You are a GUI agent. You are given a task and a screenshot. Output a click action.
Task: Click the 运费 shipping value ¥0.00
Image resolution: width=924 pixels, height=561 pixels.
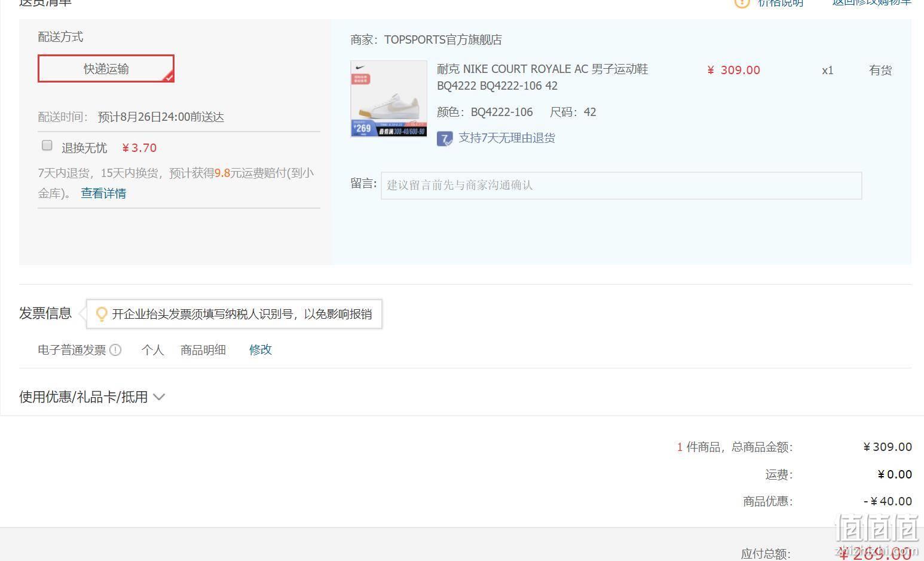pyautogui.click(x=895, y=474)
